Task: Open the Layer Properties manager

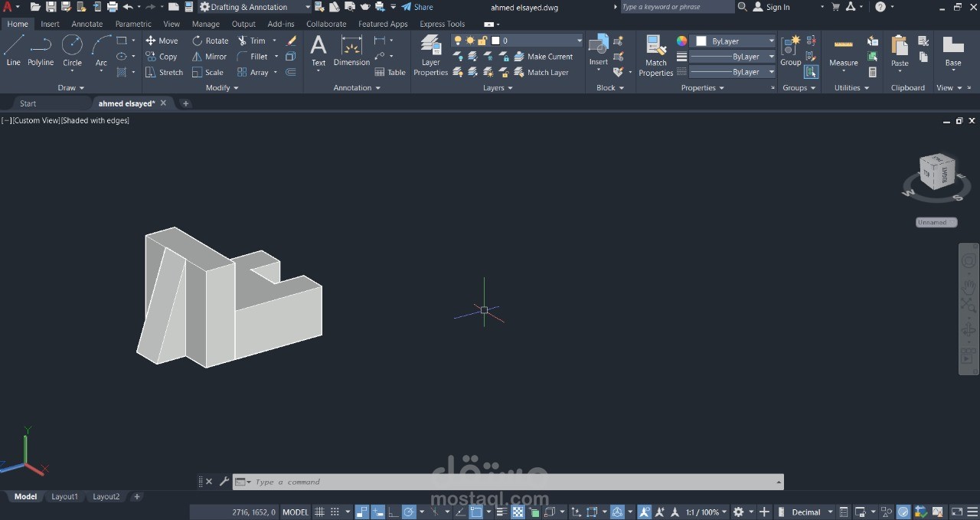Action: pos(430,56)
